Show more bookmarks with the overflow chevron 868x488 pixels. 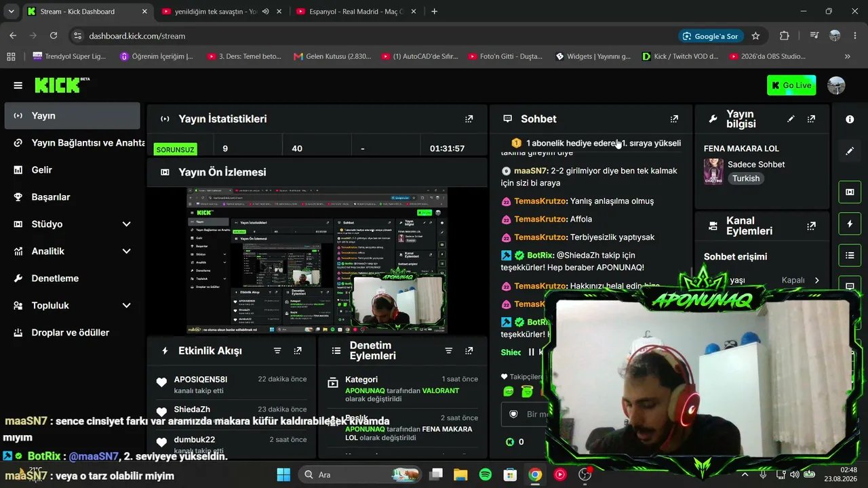tap(848, 56)
